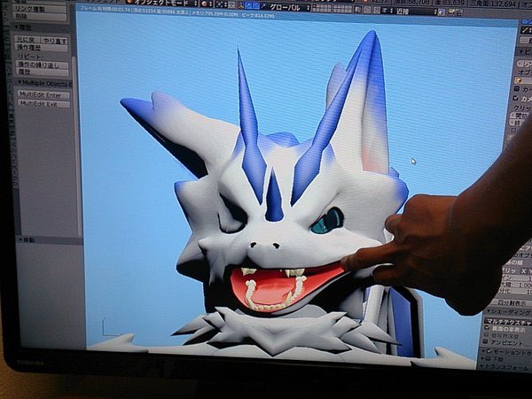
Task: Expand the モーショントラ panel triangle
Action: pos(484,351)
